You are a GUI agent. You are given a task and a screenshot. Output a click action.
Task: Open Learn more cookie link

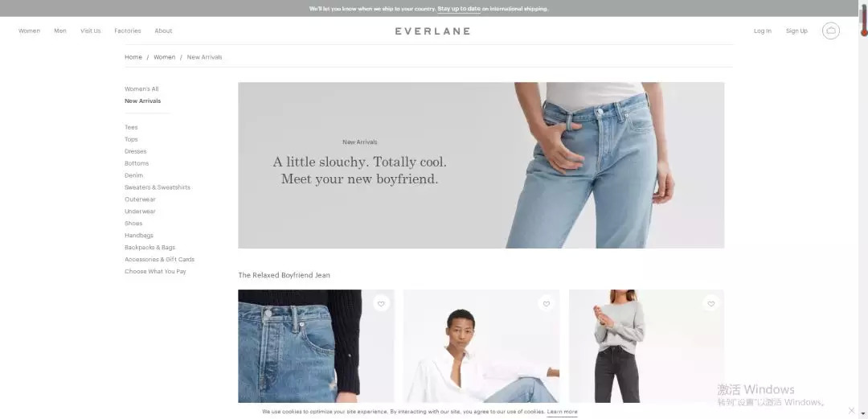(x=562, y=412)
